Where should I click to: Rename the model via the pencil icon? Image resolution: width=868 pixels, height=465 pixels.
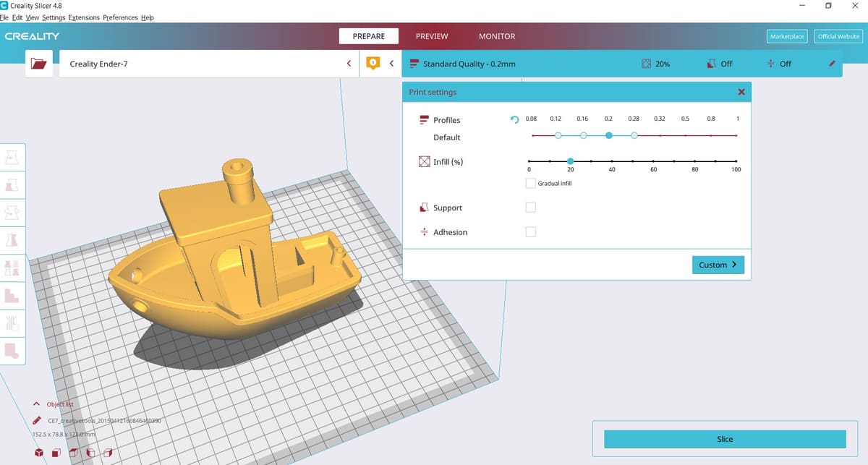point(36,420)
